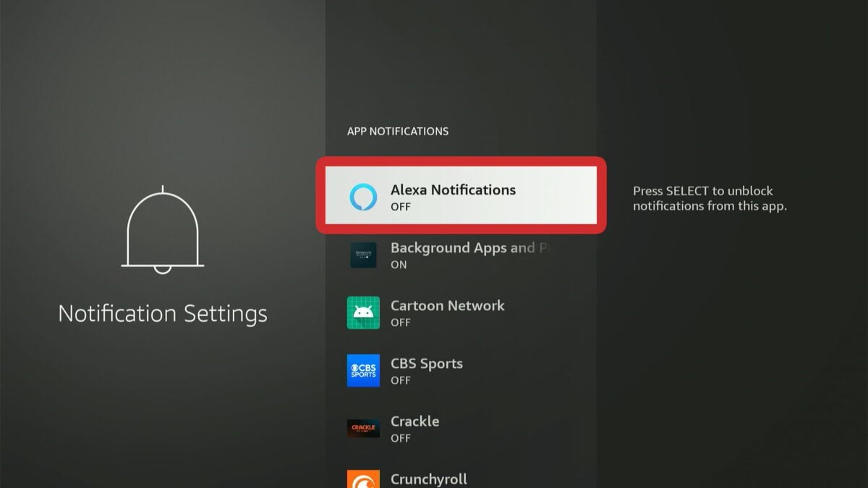
Task: Select the CBS Sports app name
Action: pyautogui.click(x=426, y=364)
